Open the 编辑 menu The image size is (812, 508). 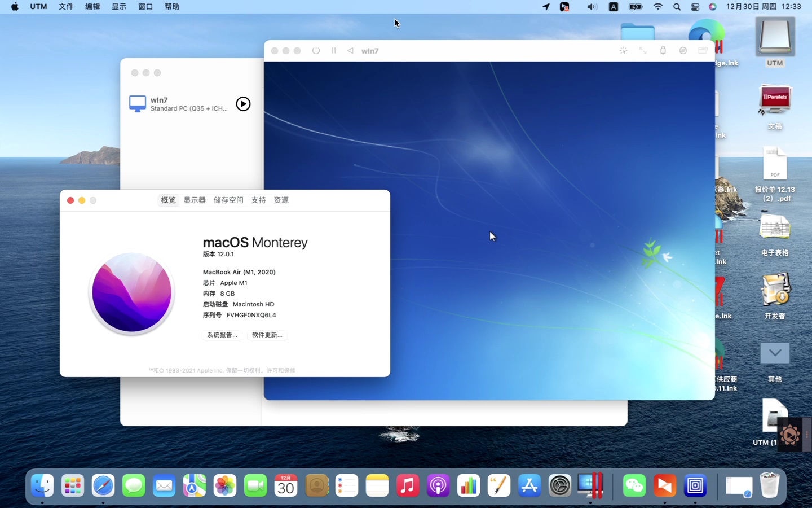click(92, 7)
